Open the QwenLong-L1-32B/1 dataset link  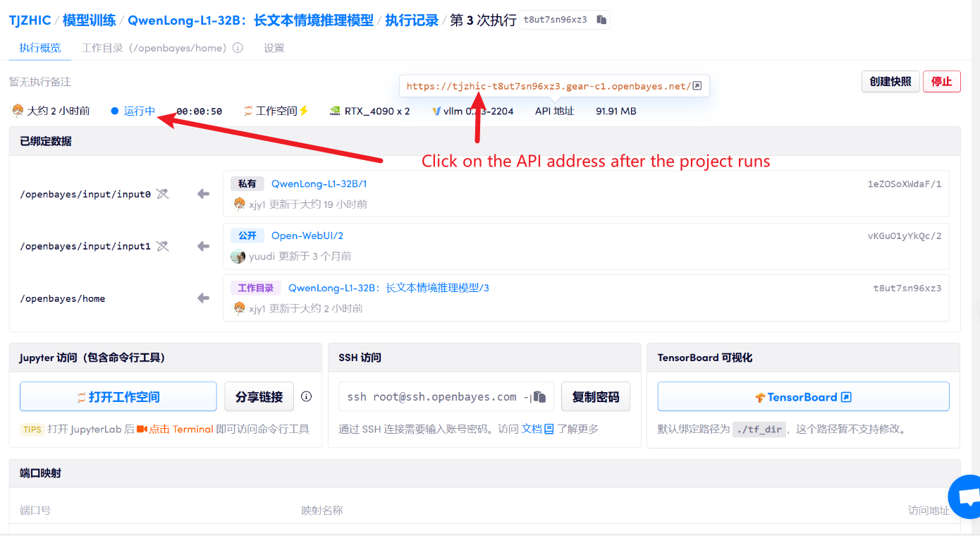[x=319, y=184]
